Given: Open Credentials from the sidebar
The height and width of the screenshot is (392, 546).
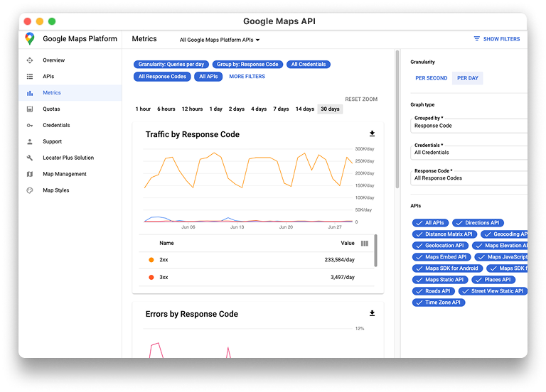Looking at the screenshot, I should (x=56, y=125).
